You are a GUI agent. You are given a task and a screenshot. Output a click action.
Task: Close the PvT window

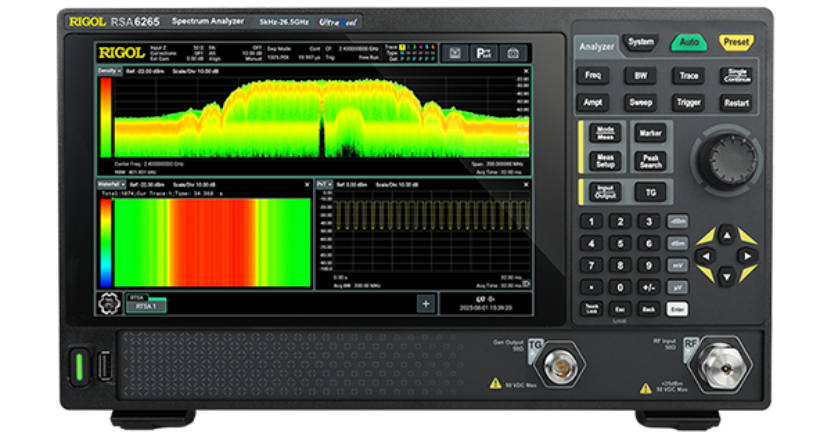526,184
